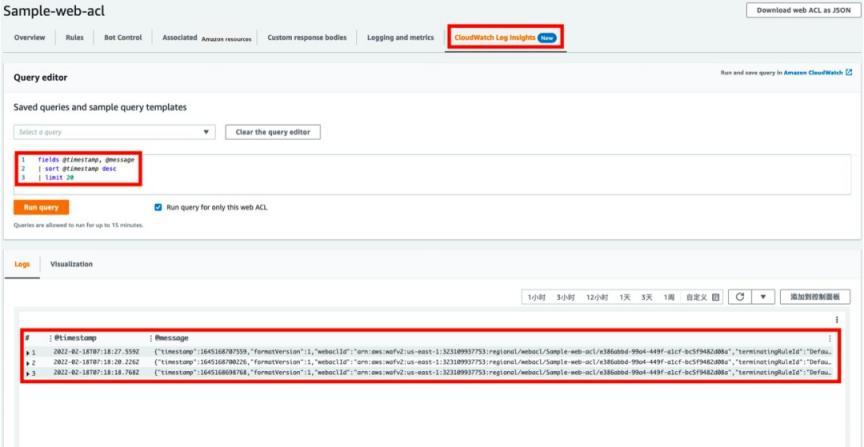The height and width of the screenshot is (447, 864).
Task: Expand log row 1
Action: pos(28,352)
